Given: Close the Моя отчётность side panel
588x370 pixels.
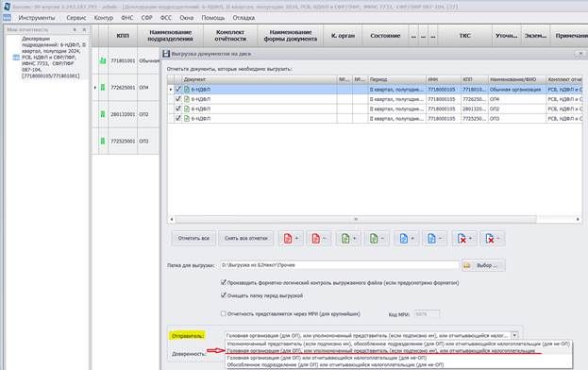Looking at the screenshot, I should click(84, 29).
